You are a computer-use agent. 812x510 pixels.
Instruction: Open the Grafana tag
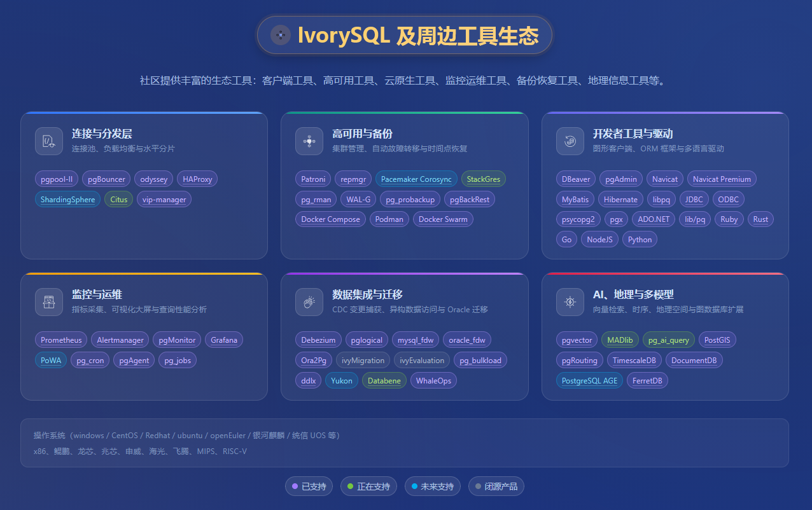(224, 340)
